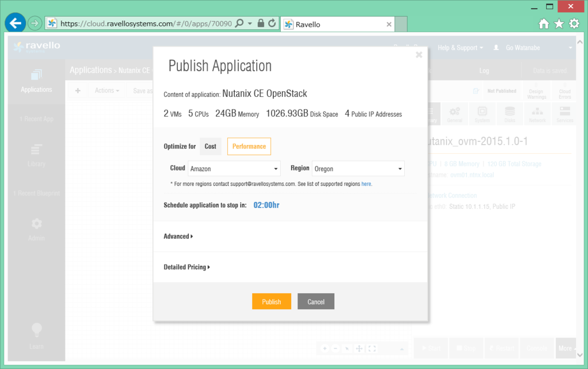Click the Restart VM button

click(x=502, y=348)
